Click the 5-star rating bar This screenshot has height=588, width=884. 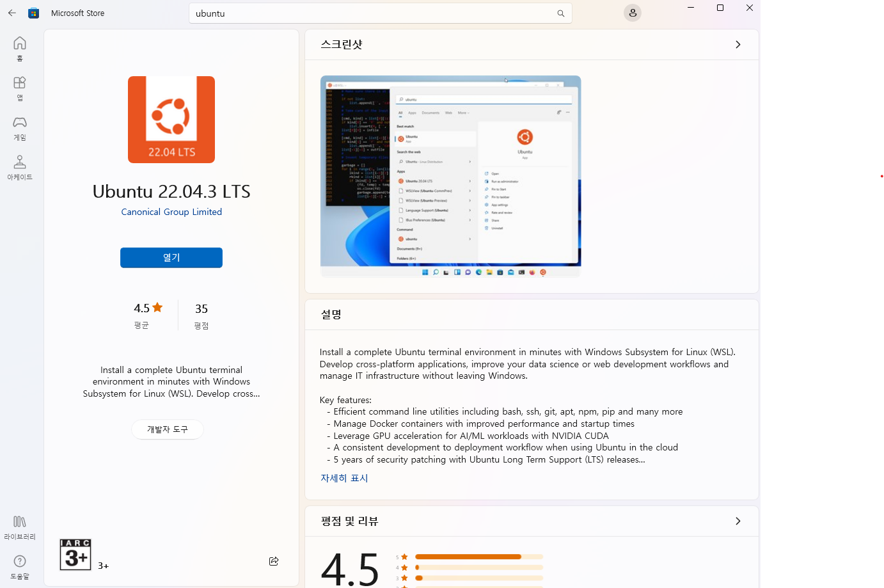[x=478, y=557]
